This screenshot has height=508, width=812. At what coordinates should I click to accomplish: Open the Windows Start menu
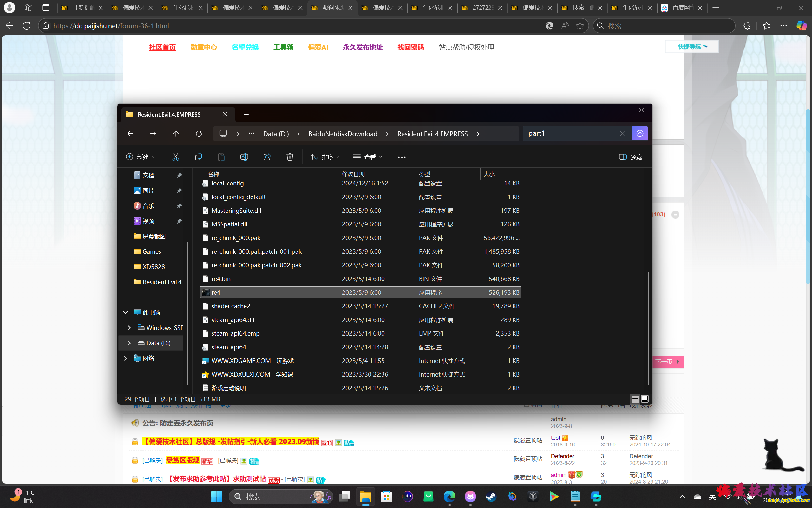click(x=216, y=496)
